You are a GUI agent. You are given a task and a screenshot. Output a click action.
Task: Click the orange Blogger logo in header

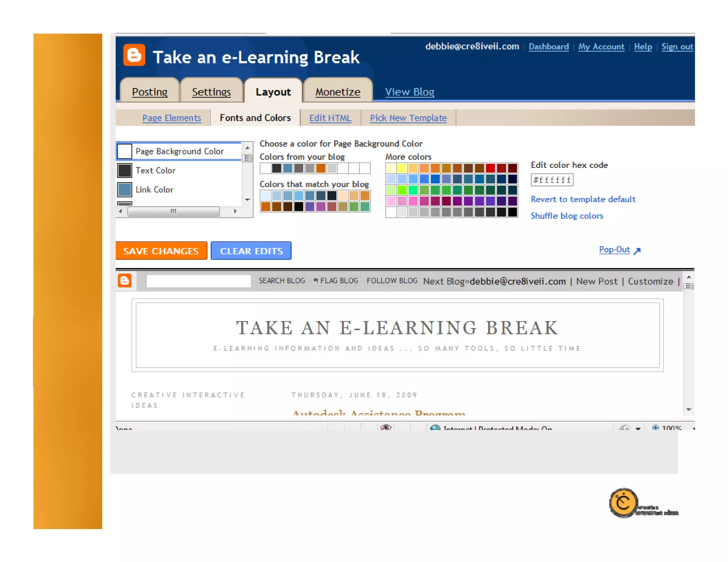[x=134, y=55]
